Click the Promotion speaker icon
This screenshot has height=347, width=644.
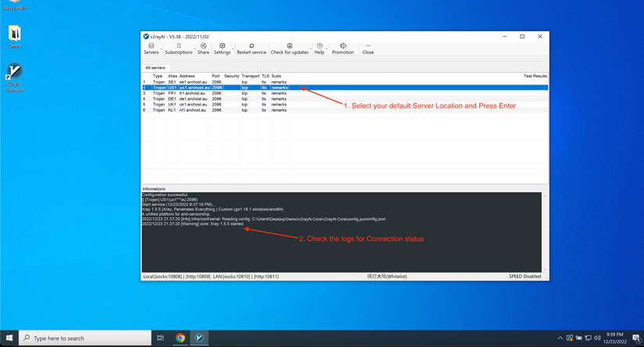point(343,48)
